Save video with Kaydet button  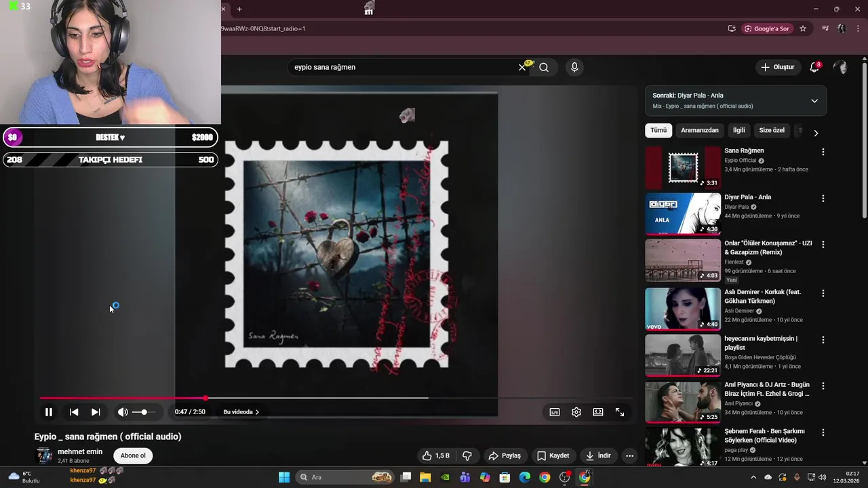pos(553,455)
